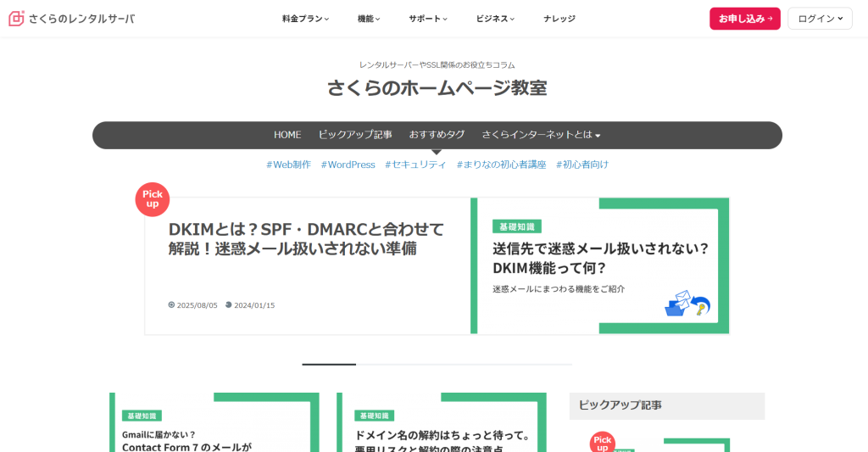868x452 pixels.
Task: Go to HOME in the dark navigation bar
Action: point(287,135)
